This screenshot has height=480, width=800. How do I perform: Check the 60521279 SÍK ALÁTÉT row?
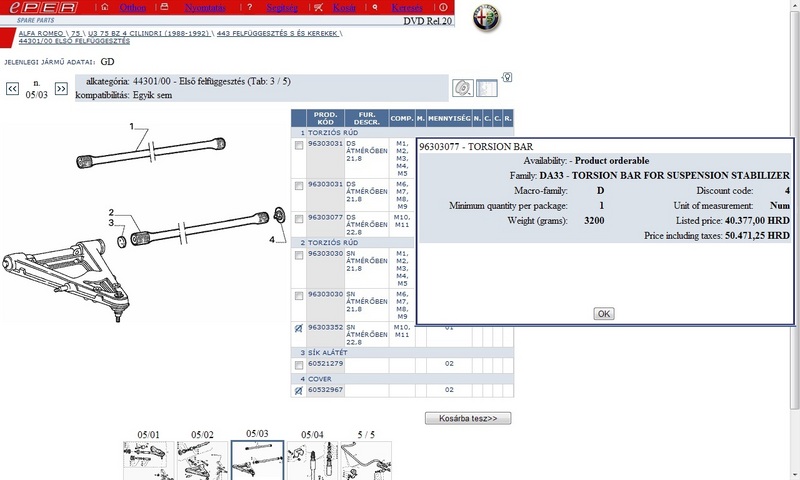[299, 365]
